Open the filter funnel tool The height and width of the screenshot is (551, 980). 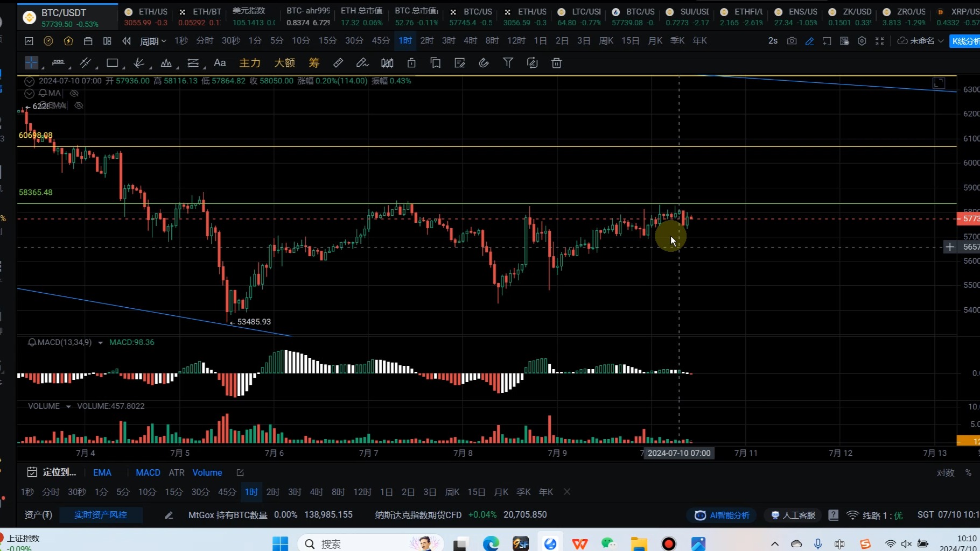(x=508, y=63)
